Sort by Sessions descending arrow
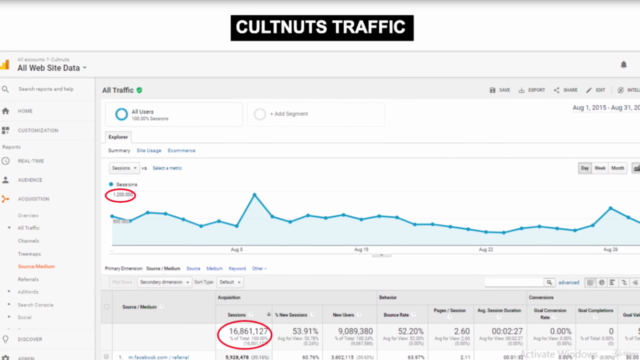The width and height of the screenshot is (640, 360). (269, 314)
